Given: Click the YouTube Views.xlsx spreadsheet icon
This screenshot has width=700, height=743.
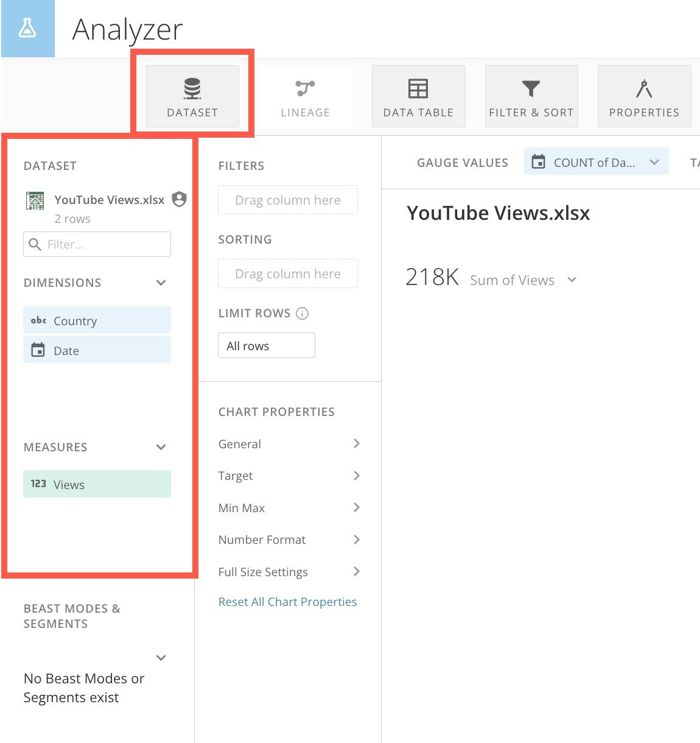Looking at the screenshot, I should coord(35,200).
